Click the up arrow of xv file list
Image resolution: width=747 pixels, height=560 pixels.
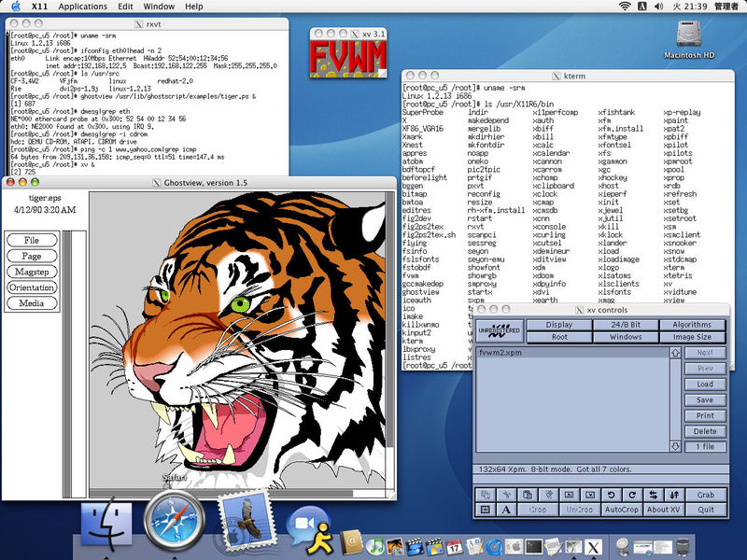(675, 353)
